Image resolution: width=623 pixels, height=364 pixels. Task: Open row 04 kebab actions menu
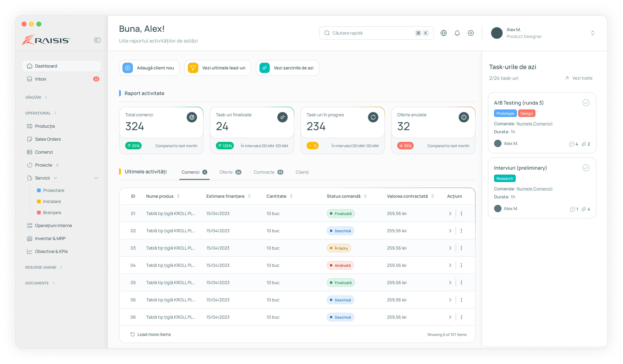(x=461, y=265)
